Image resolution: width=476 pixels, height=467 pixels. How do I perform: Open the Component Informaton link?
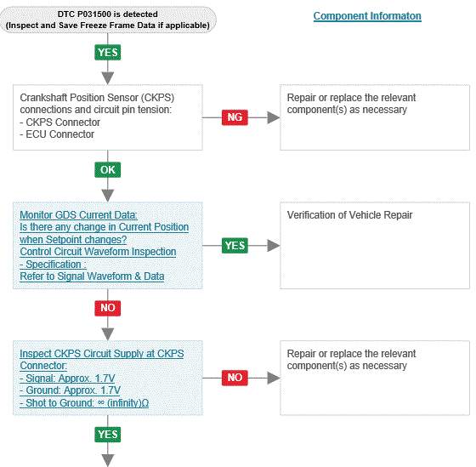click(x=367, y=16)
